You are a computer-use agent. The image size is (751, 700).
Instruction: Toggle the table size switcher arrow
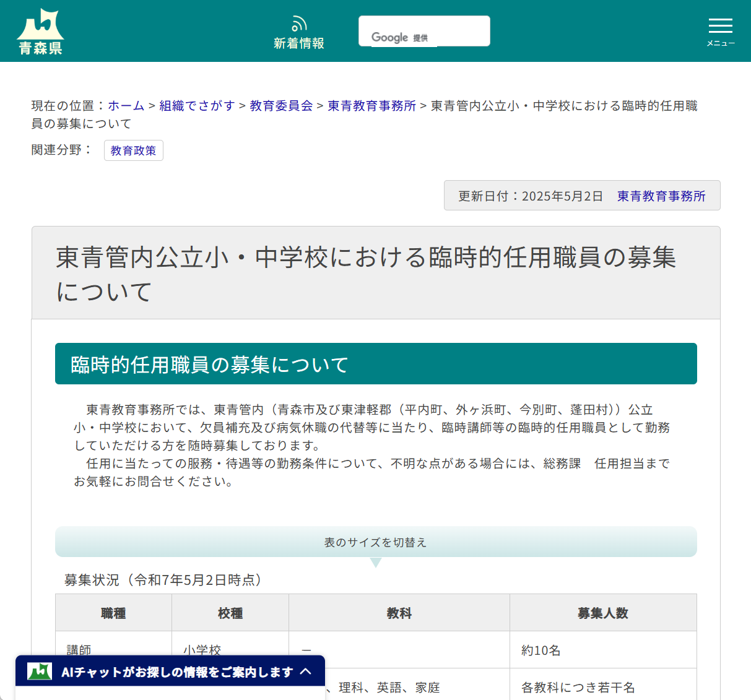pos(376,562)
